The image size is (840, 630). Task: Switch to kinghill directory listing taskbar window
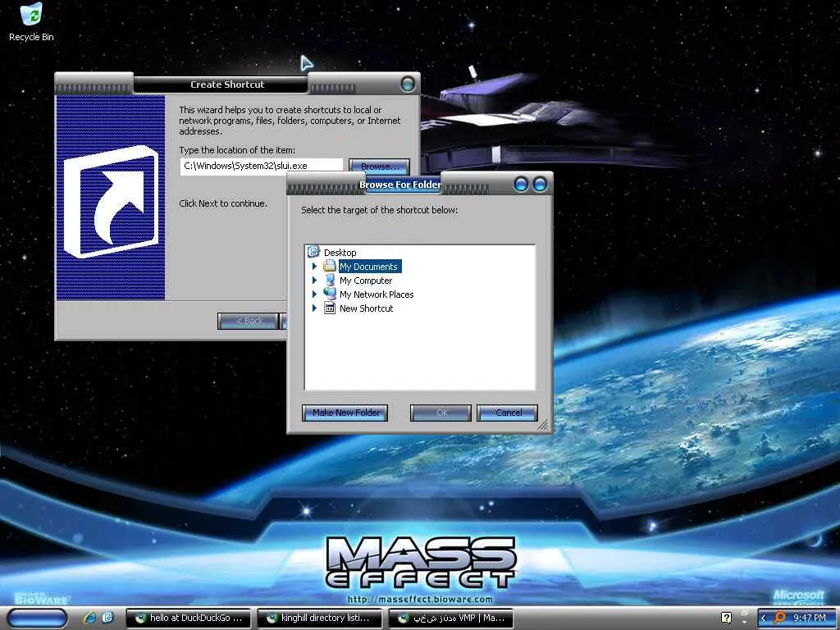[x=319, y=618]
